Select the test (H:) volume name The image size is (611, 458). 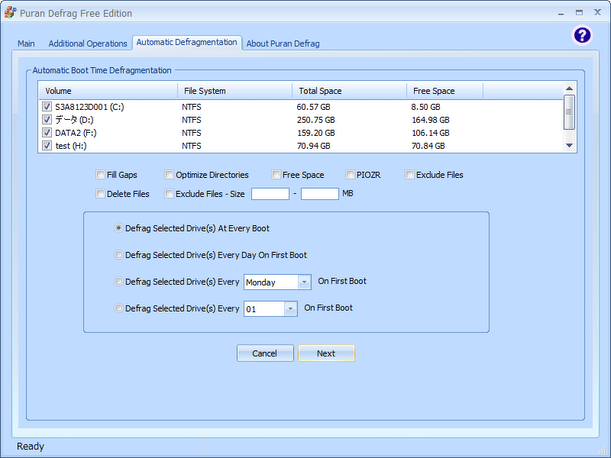(x=71, y=146)
